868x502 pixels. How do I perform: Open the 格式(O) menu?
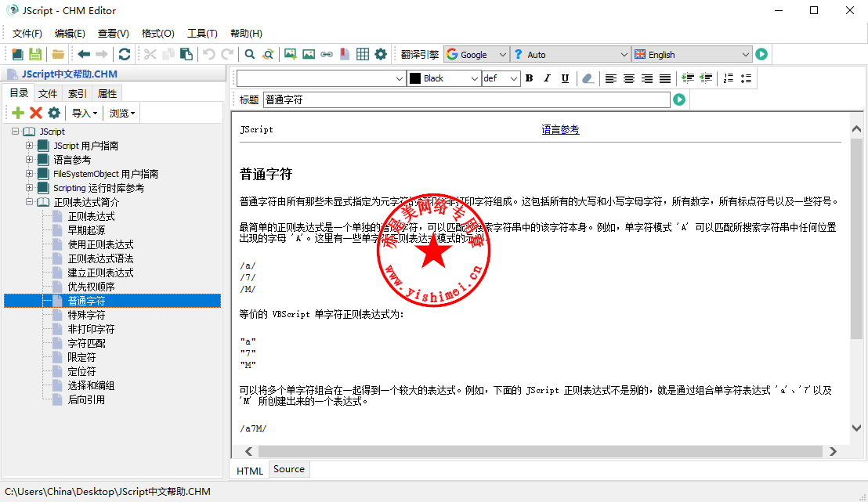coord(157,33)
